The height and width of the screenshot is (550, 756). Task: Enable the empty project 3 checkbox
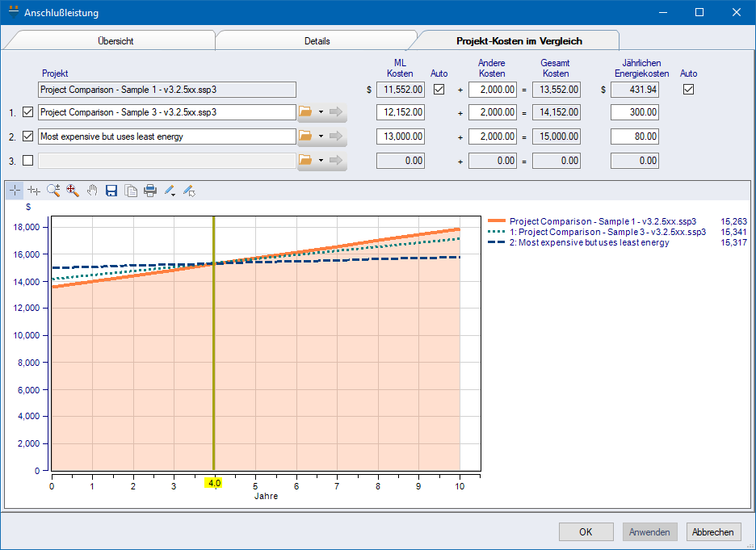pyautogui.click(x=28, y=161)
